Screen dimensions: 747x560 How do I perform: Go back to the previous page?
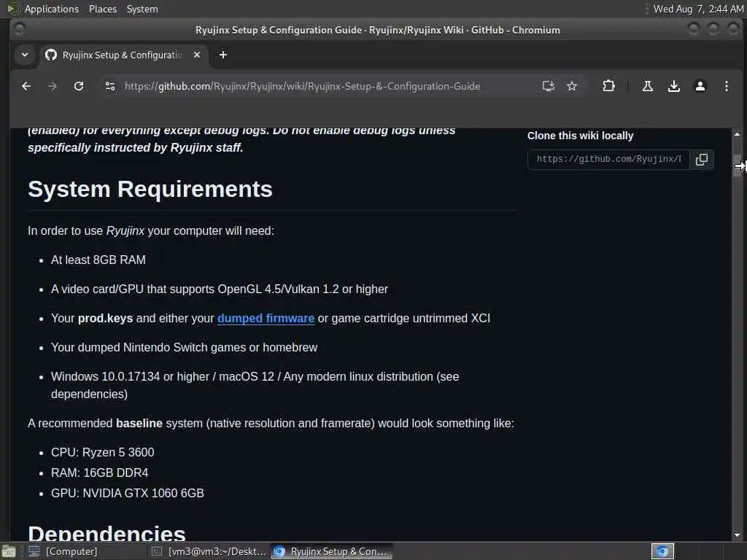pos(26,86)
